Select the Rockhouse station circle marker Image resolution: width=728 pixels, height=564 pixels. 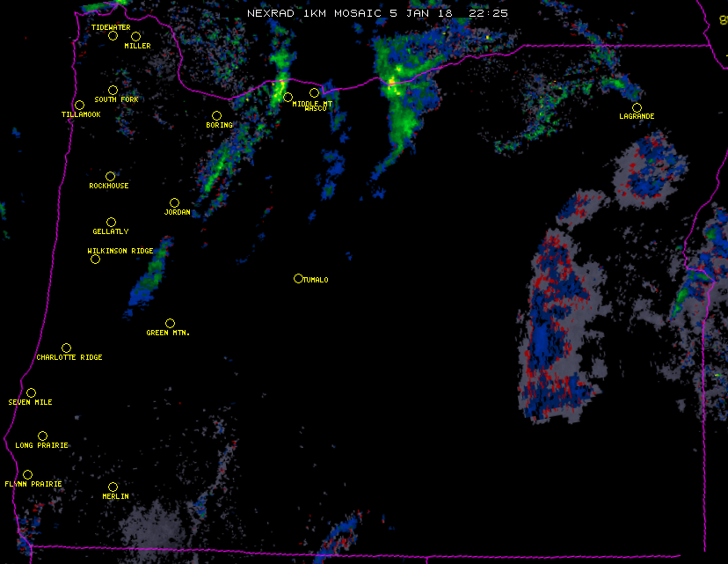pyautogui.click(x=110, y=176)
